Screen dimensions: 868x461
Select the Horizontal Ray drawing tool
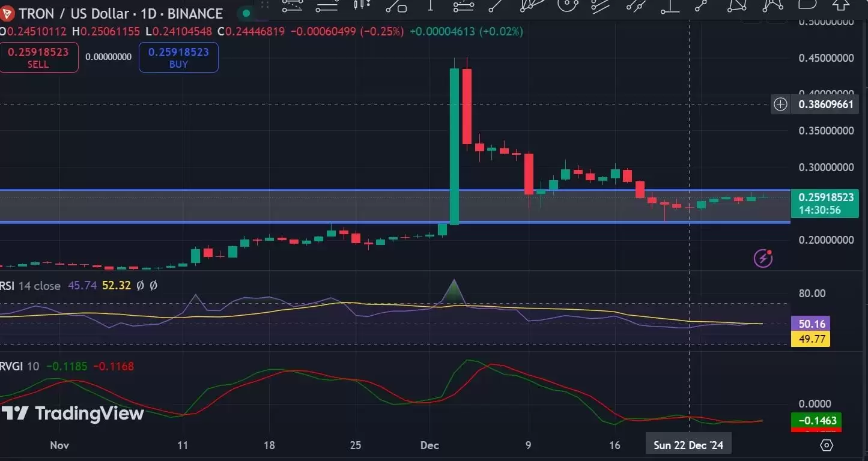tap(326, 7)
